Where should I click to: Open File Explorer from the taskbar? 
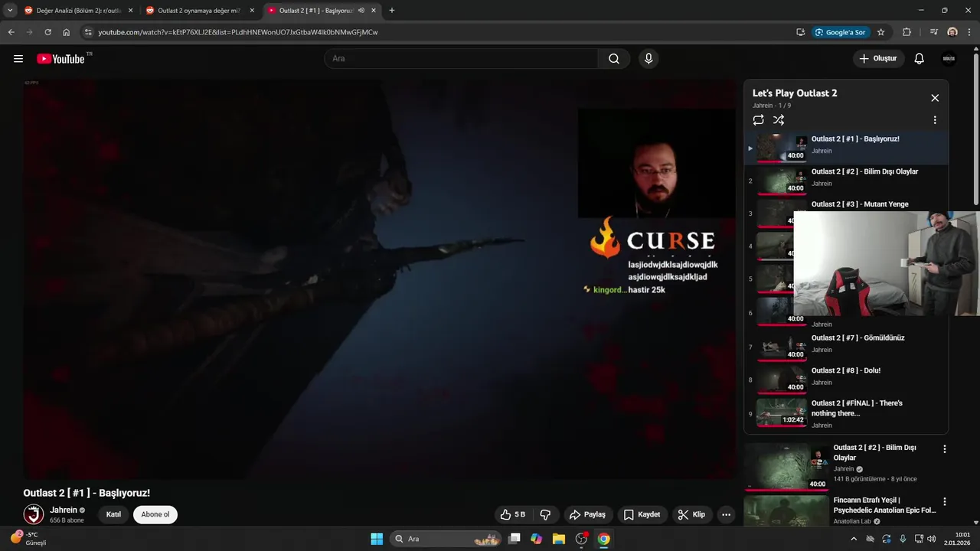point(559,539)
